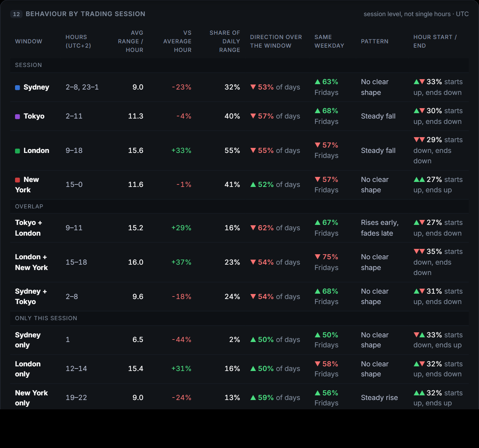Select the green London session color square
Screen dimensions: 479x448
pyautogui.click(x=18, y=151)
